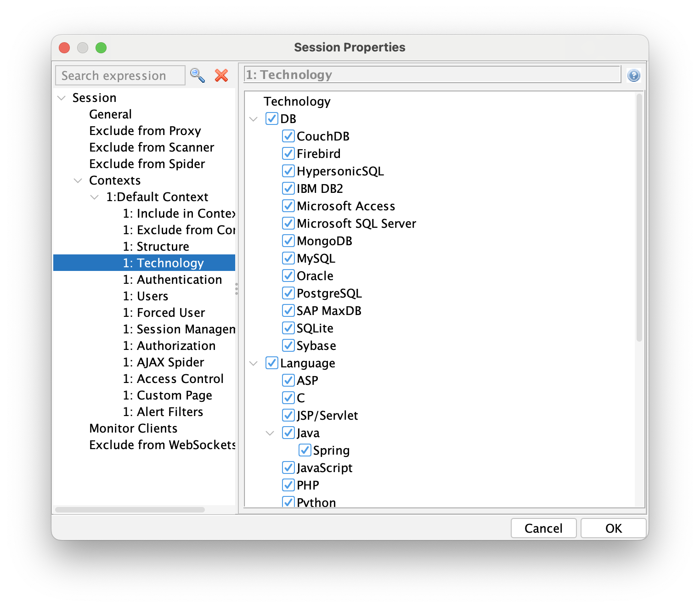Click the magnifying glass search icon
The height and width of the screenshot is (608, 700).
click(x=198, y=75)
